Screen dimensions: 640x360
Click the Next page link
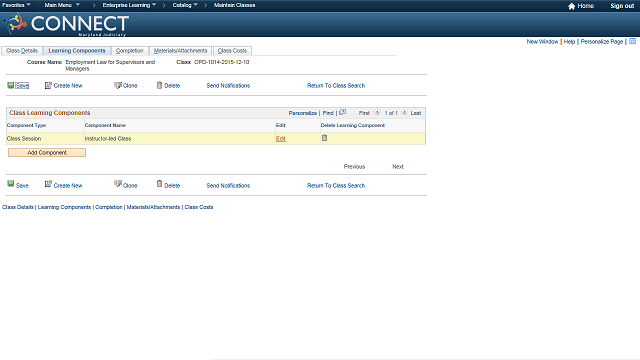click(x=398, y=167)
